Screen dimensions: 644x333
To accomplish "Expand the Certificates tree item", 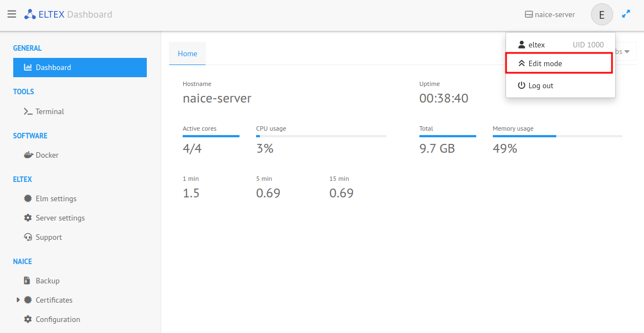I will 18,300.
